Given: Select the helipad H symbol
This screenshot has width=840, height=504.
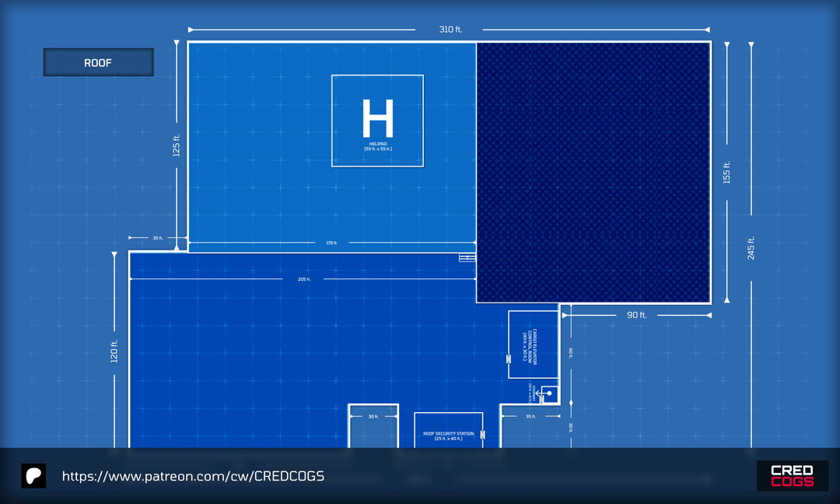Looking at the screenshot, I should [x=377, y=118].
